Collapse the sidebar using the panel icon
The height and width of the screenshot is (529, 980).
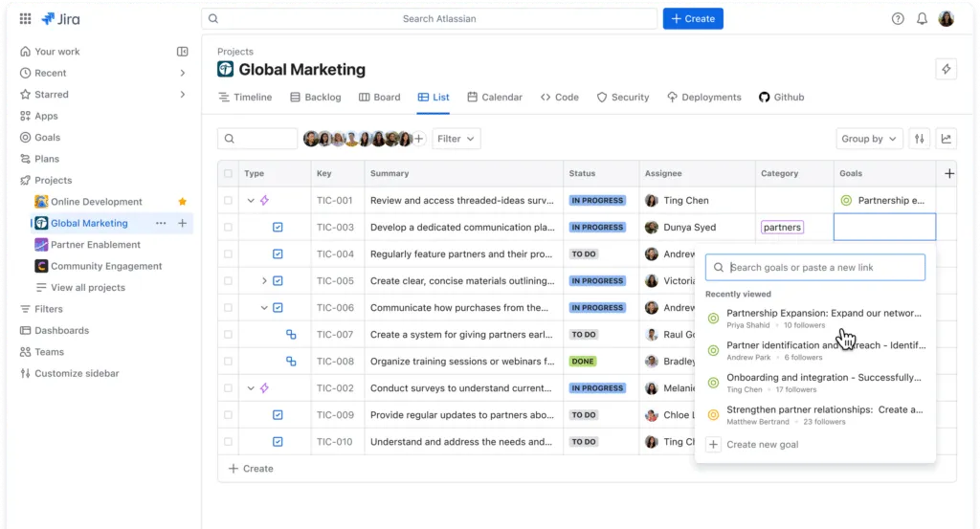(x=183, y=52)
